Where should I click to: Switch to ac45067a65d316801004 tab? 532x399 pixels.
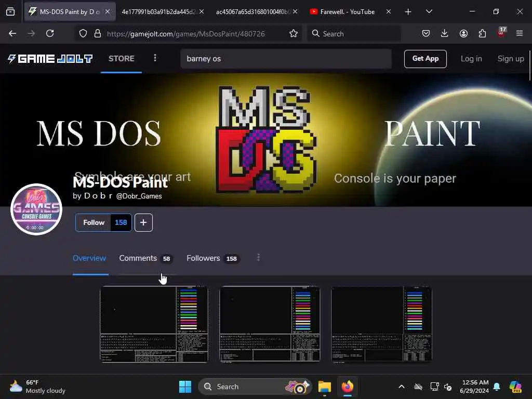tap(253, 11)
